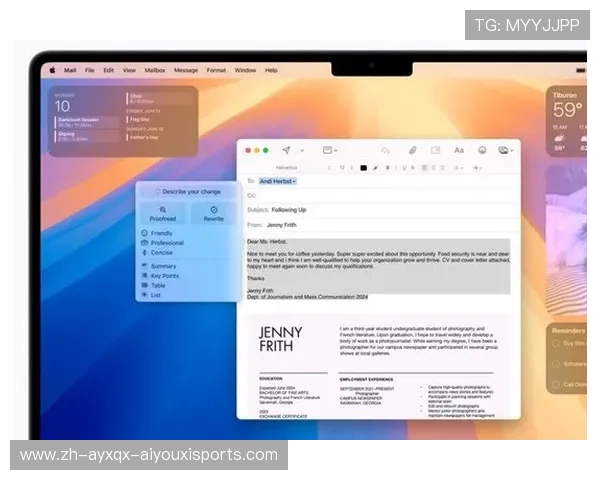Viewport: 600px width, 480px height.
Task: Open the Help menu
Action: click(x=271, y=70)
